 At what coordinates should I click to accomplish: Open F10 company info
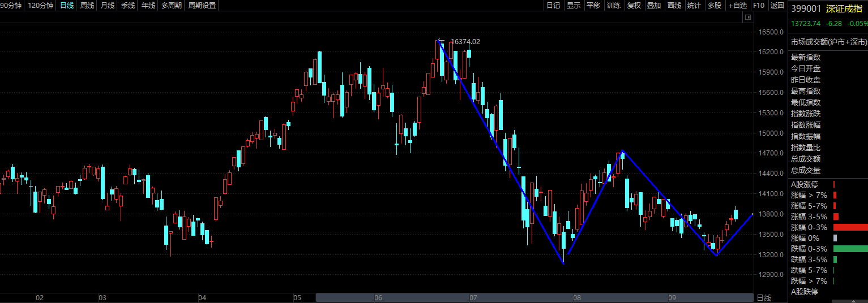point(759,6)
